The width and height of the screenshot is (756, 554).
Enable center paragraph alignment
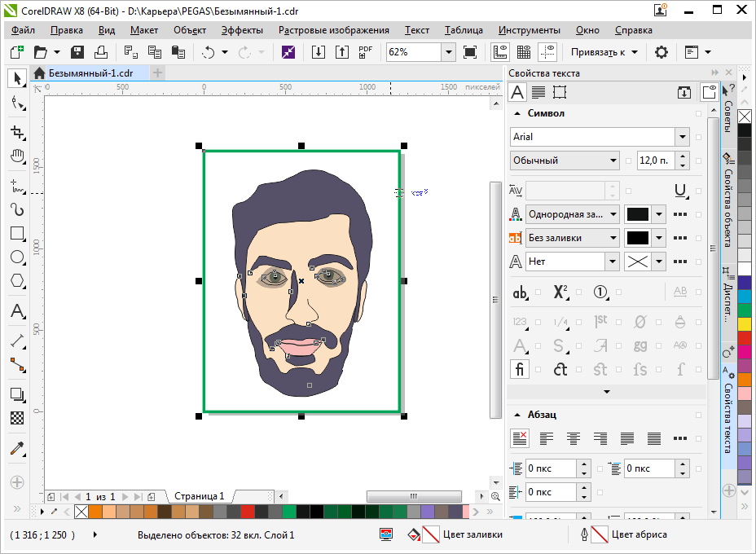pos(573,438)
